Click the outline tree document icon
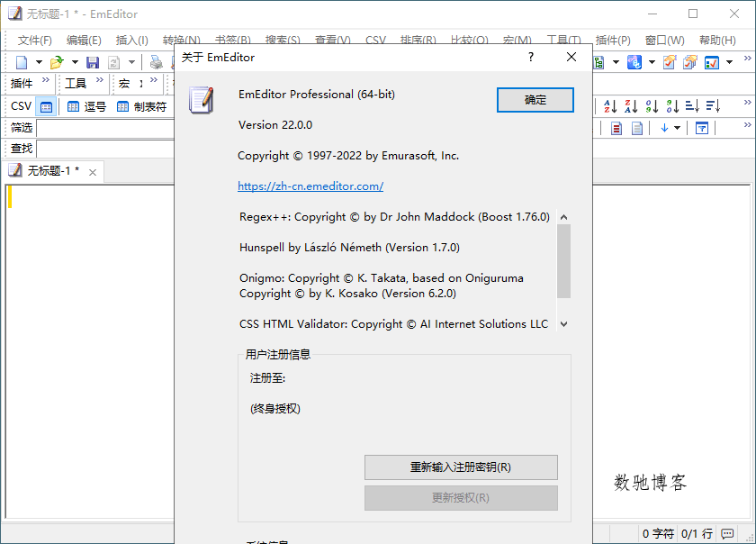The height and width of the screenshot is (544, 756). pyautogui.click(x=598, y=62)
